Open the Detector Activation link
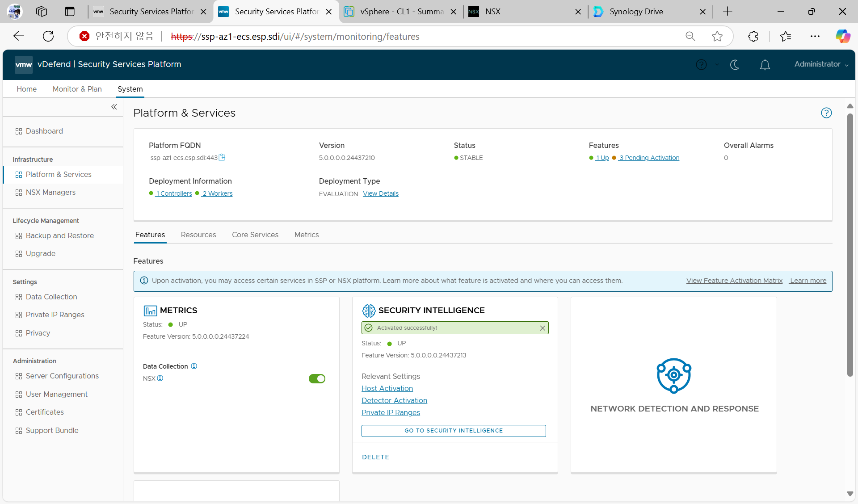 click(394, 400)
